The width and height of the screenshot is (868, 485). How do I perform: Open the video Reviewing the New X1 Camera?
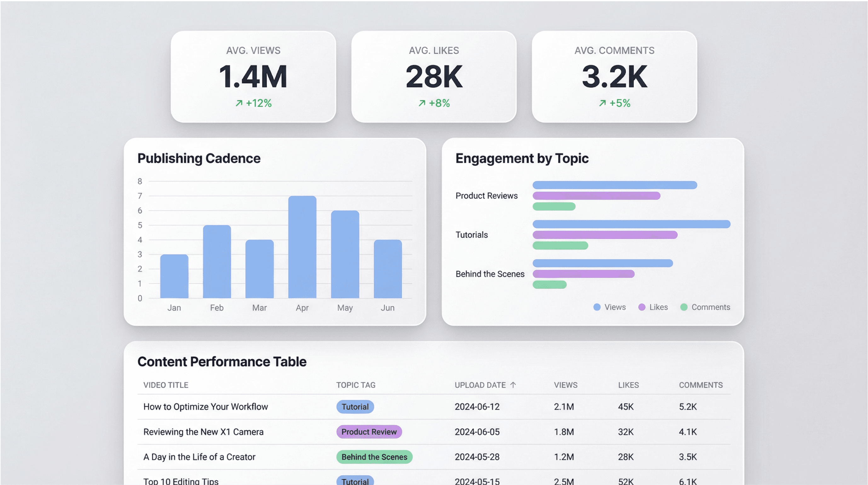click(x=204, y=432)
